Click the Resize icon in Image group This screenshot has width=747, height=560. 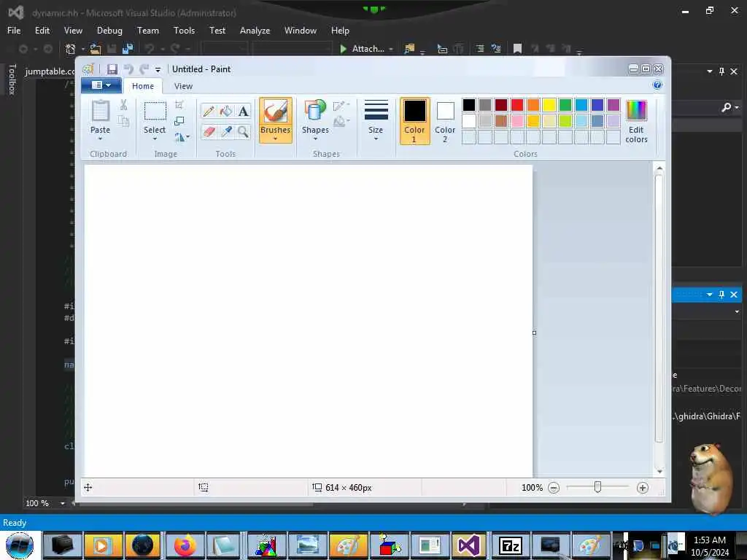coord(179,121)
